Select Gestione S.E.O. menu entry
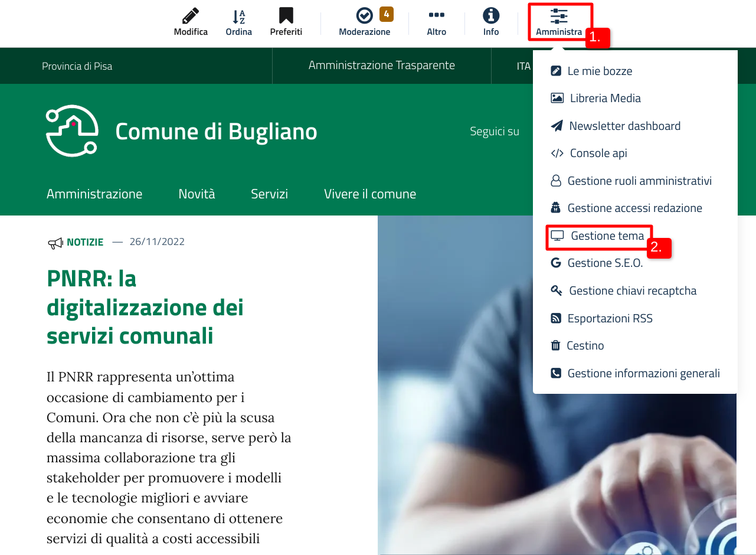 604,263
